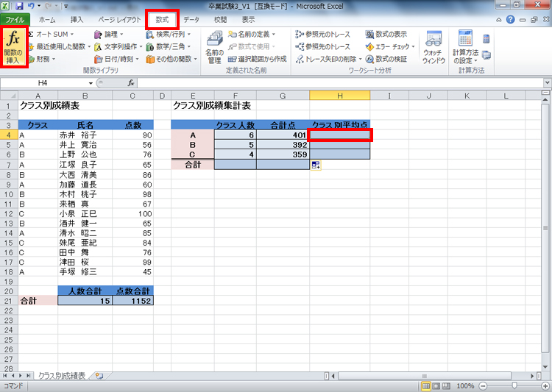This screenshot has height=392, width=552.
Task: Expand the formula bar
Action: [x=547, y=83]
